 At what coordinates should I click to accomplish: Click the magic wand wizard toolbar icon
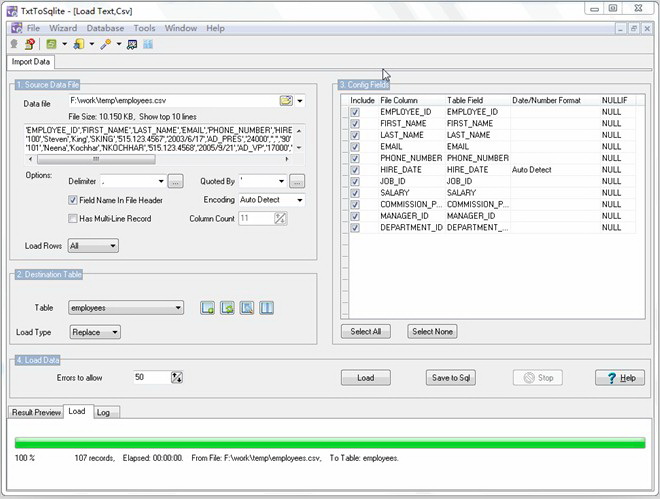(106, 44)
